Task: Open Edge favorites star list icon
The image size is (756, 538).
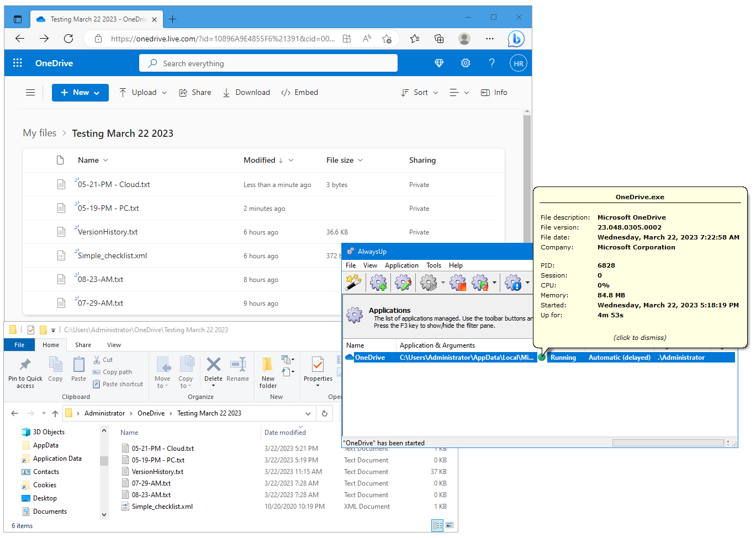Action: point(415,39)
